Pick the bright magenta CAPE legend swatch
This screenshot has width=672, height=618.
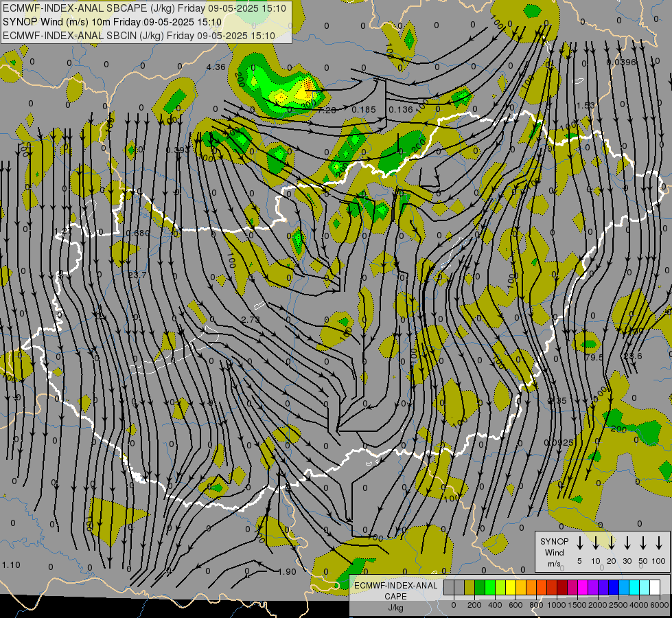click(583, 588)
